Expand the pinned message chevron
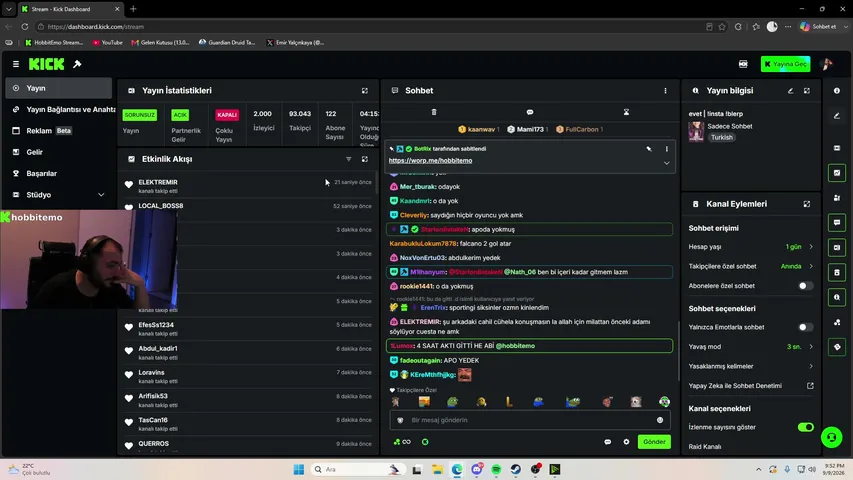 666,163
